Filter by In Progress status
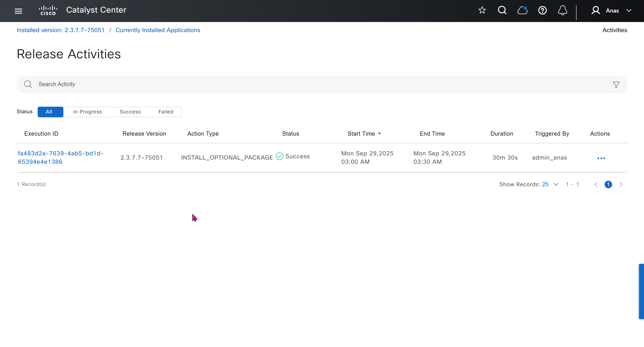Image resolution: width=644 pixels, height=347 pixels. pyautogui.click(x=87, y=112)
